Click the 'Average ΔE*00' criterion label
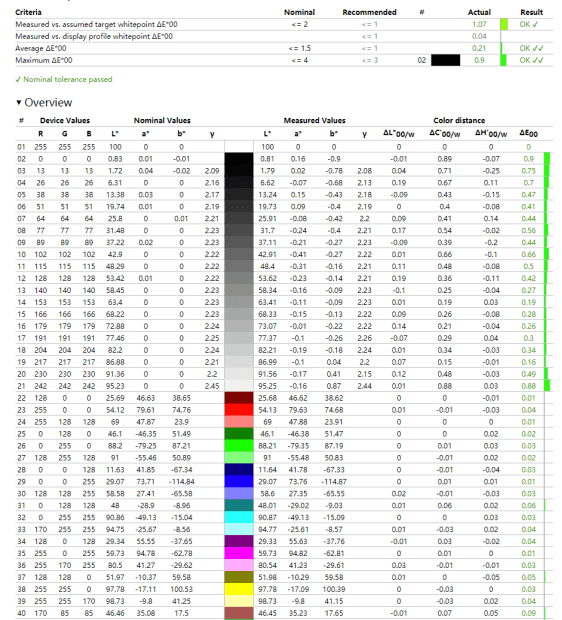Screen dimensions: 562x620 [x=41, y=48]
